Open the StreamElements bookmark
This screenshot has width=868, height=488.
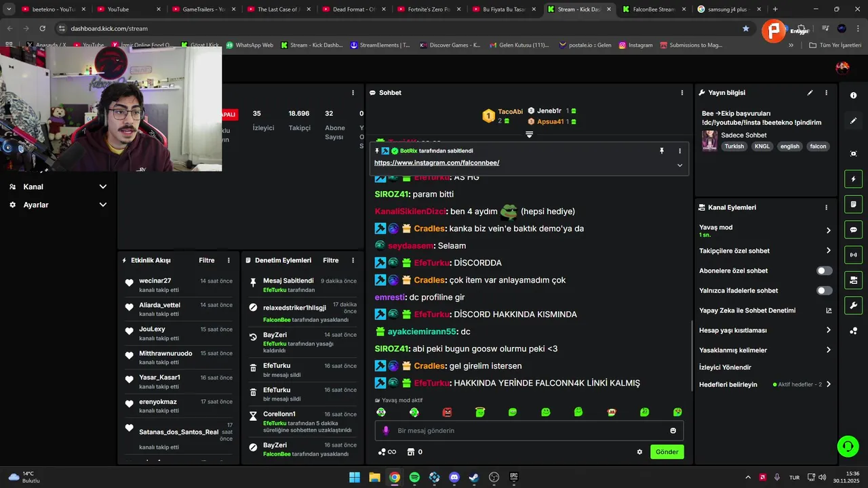click(x=380, y=45)
